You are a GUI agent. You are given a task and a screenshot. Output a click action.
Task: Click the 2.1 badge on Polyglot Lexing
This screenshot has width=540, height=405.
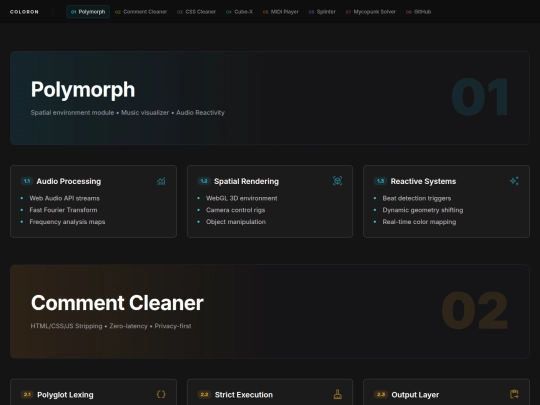[x=27, y=395]
